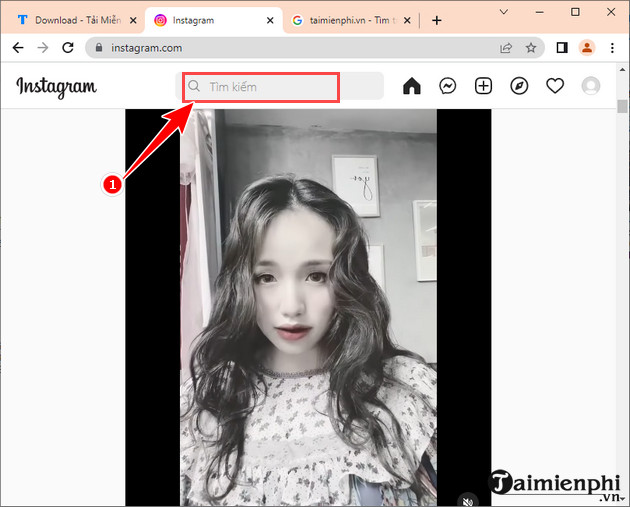Open the tab search chevron
The height and width of the screenshot is (507, 630).
click(x=503, y=12)
